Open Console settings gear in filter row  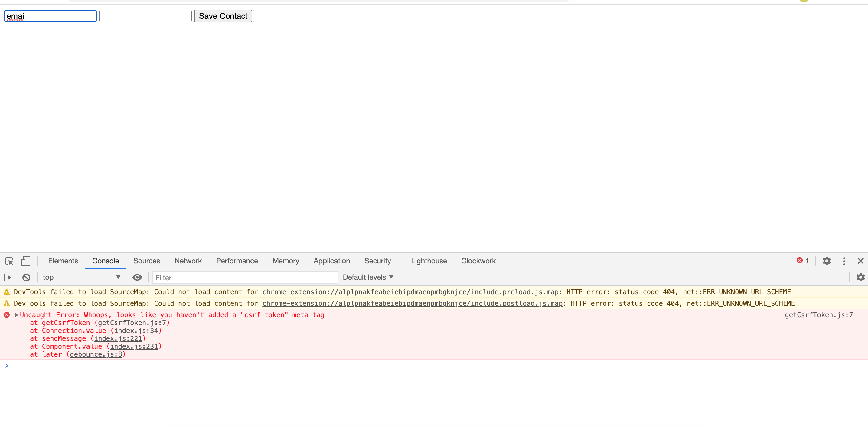860,277
